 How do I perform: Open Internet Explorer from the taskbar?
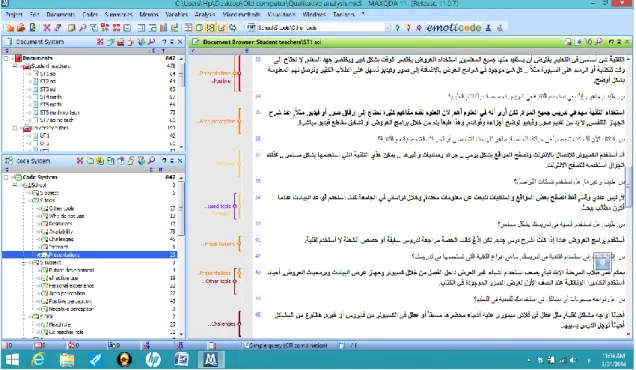coord(38,359)
